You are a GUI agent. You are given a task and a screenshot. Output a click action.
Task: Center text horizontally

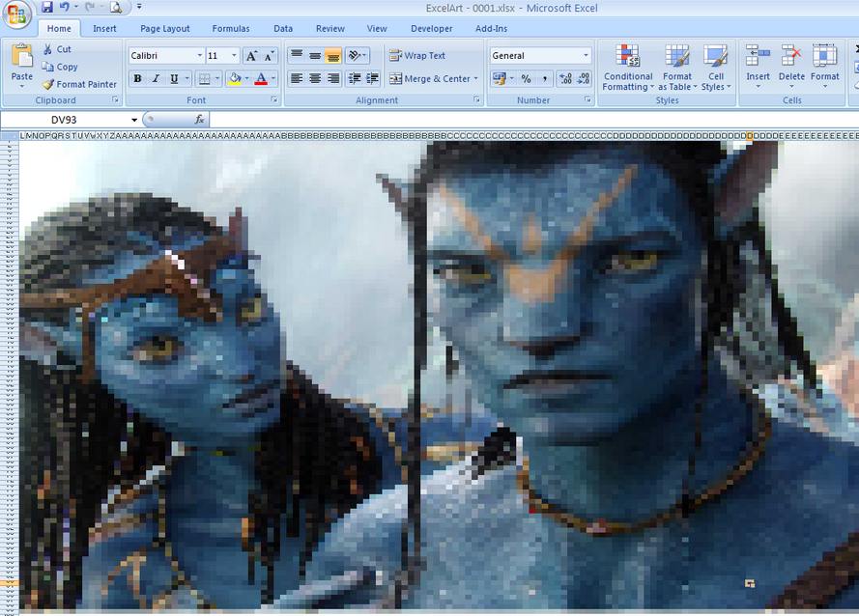tap(315, 79)
